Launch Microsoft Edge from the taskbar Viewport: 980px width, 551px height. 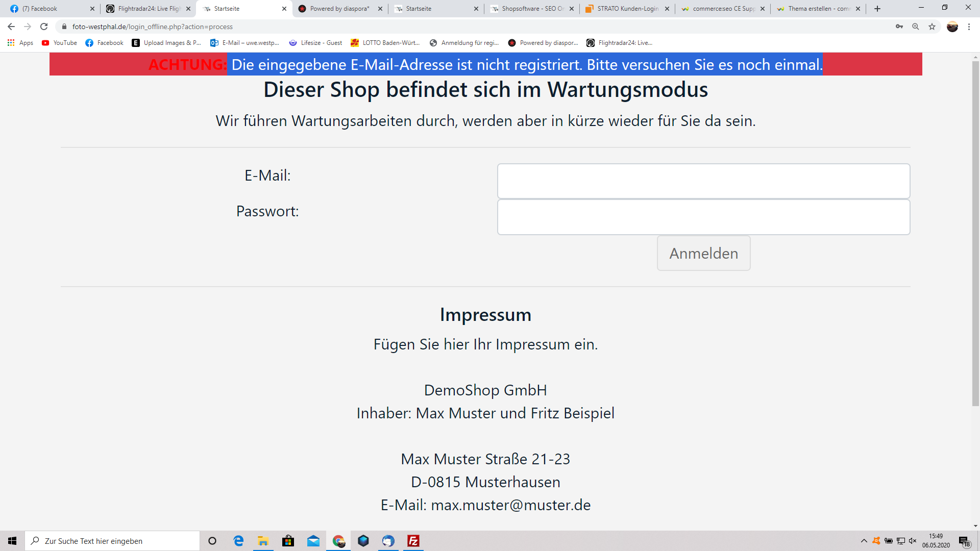tap(238, 541)
